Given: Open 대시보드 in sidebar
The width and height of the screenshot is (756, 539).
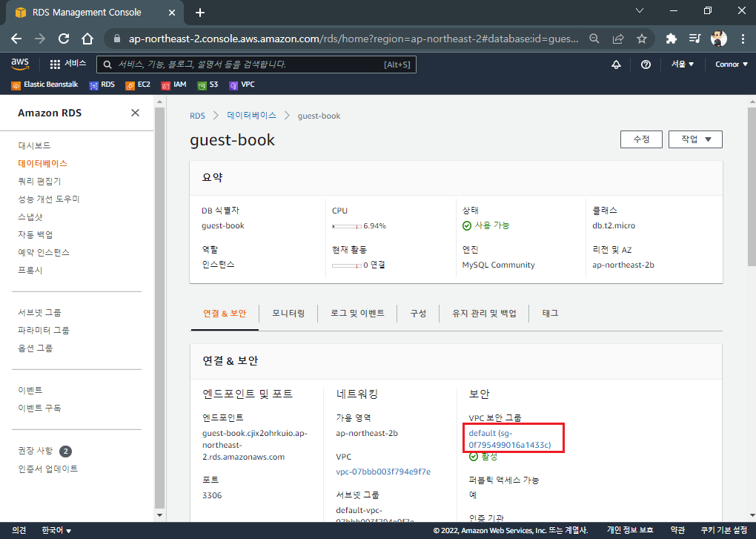Looking at the screenshot, I should coord(34,145).
